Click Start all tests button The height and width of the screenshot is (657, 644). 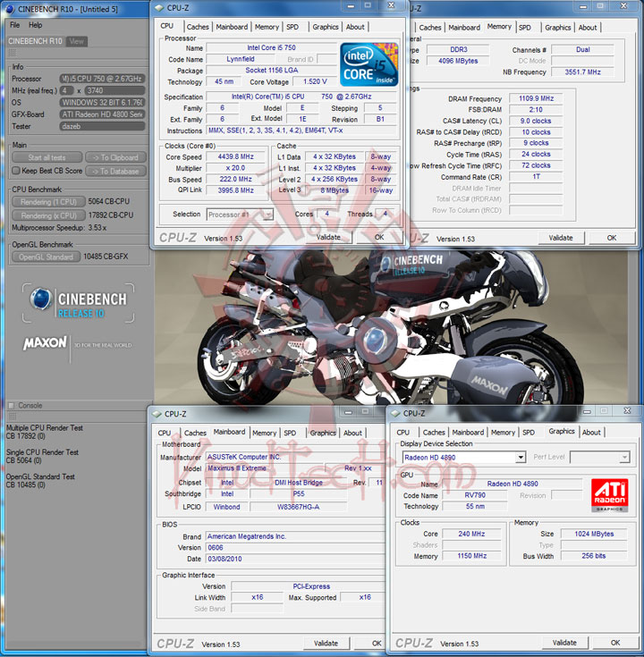click(x=47, y=157)
